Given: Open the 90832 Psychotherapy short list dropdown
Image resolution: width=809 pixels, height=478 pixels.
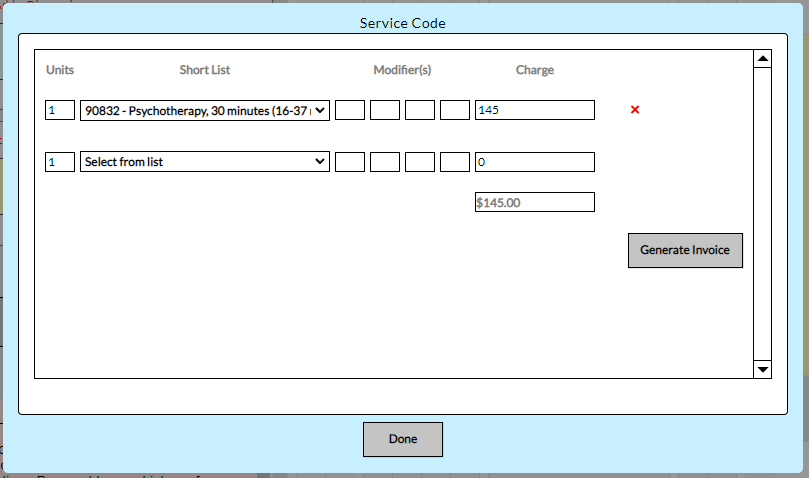Looking at the screenshot, I should pyautogui.click(x=205, y=111).
